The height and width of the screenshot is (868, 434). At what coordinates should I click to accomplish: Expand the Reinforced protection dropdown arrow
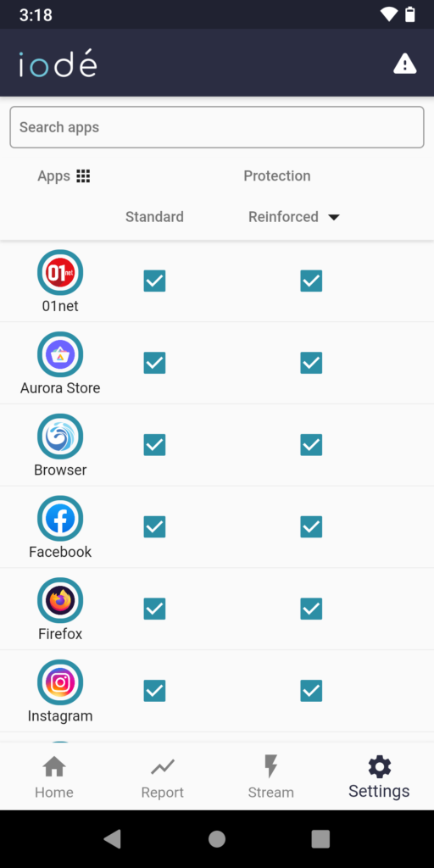coord(333,217)
